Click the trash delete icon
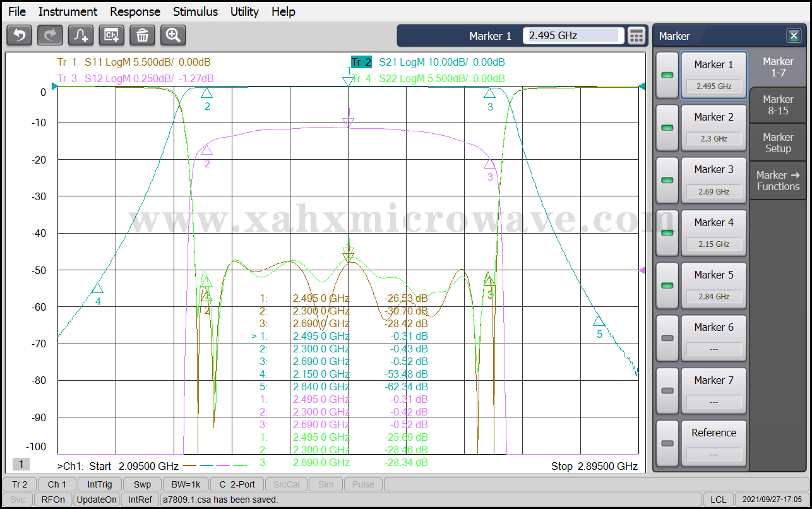 click(x=143, y=35)
